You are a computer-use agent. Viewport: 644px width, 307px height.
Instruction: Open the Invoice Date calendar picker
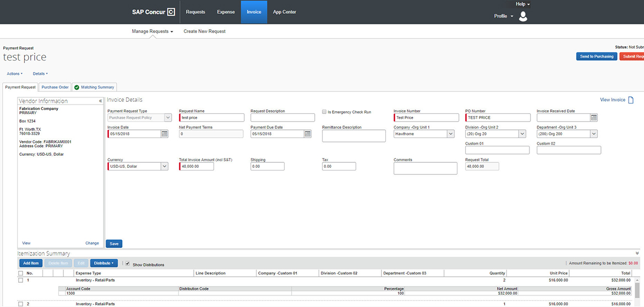[165, 134]
